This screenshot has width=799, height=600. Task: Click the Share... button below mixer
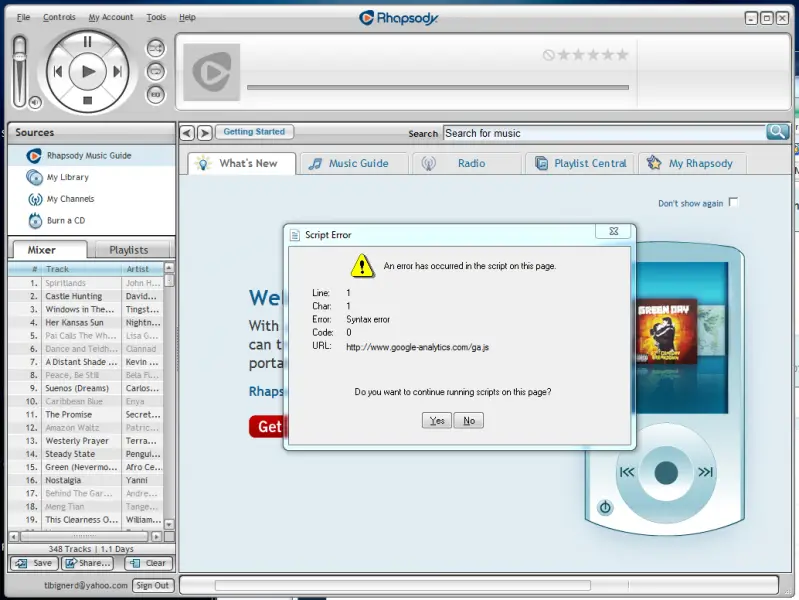click(87, 563)
